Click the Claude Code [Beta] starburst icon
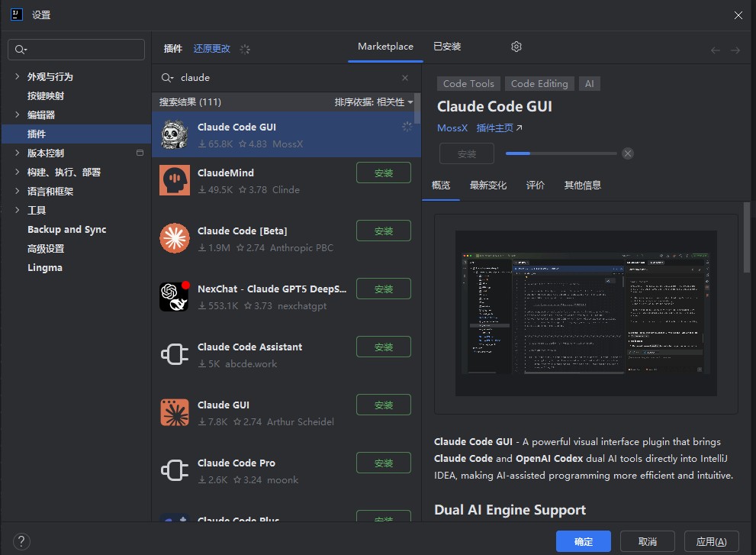 (175, 238)
